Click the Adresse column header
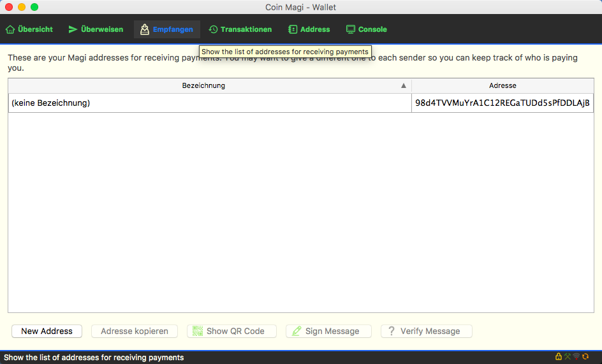This screenshot has height=364, width=602. tap(503, 85)
